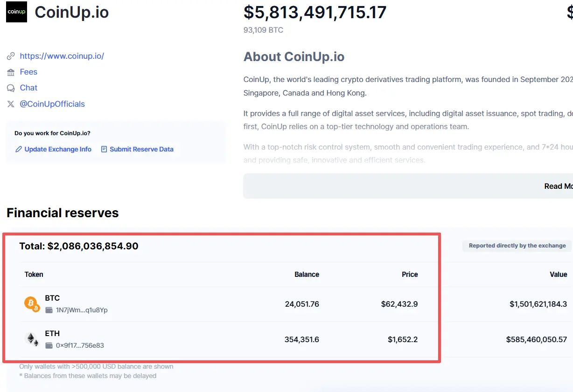The width and height of the screenshot is (573, 392).
Task: Click Update Exchange Info
Action: (x=58, y=149)
